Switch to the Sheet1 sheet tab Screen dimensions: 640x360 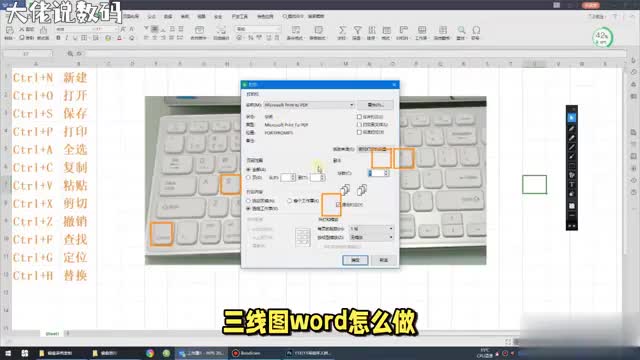[x=52, y=334]
